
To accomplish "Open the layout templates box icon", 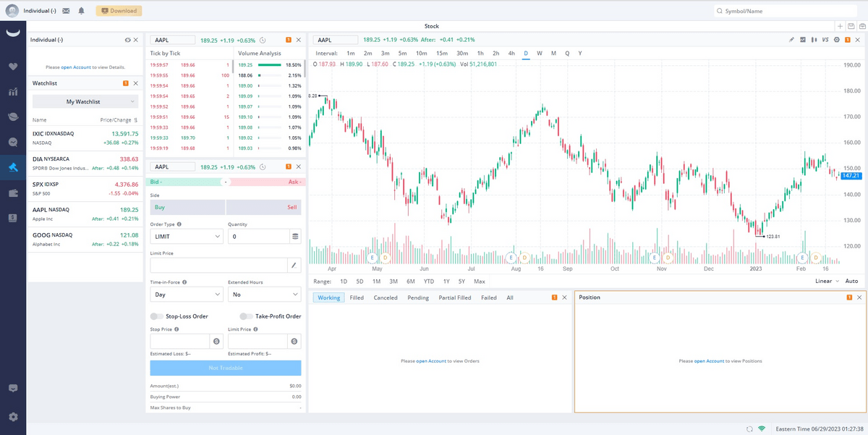I will tap(861, 26).
